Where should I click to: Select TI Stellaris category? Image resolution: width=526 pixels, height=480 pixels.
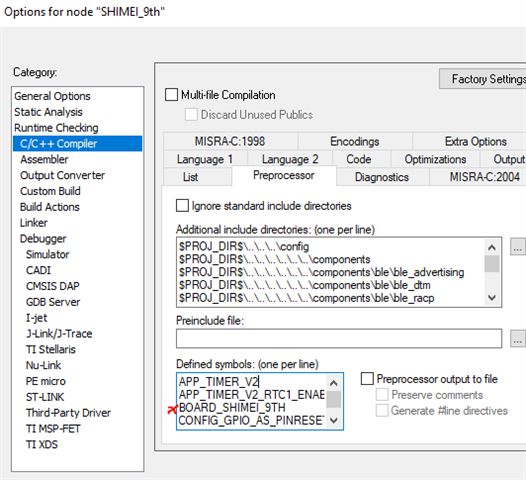click(x=51, y=350)
